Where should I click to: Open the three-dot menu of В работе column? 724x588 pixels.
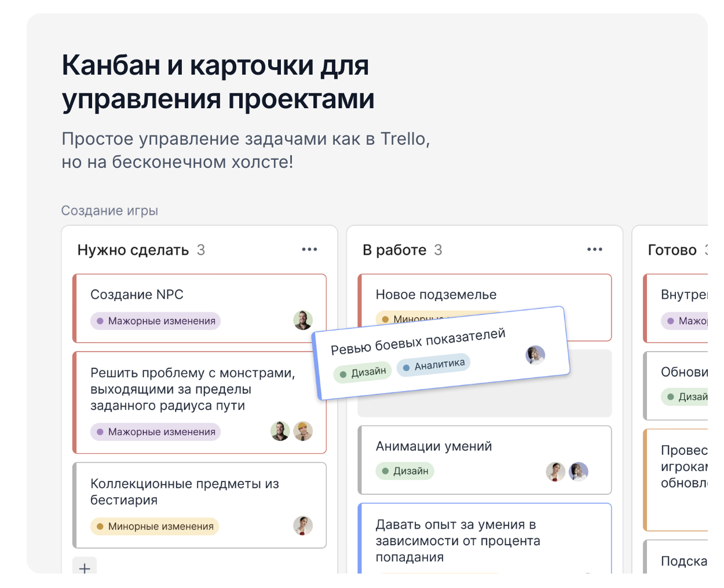(594, 249)
